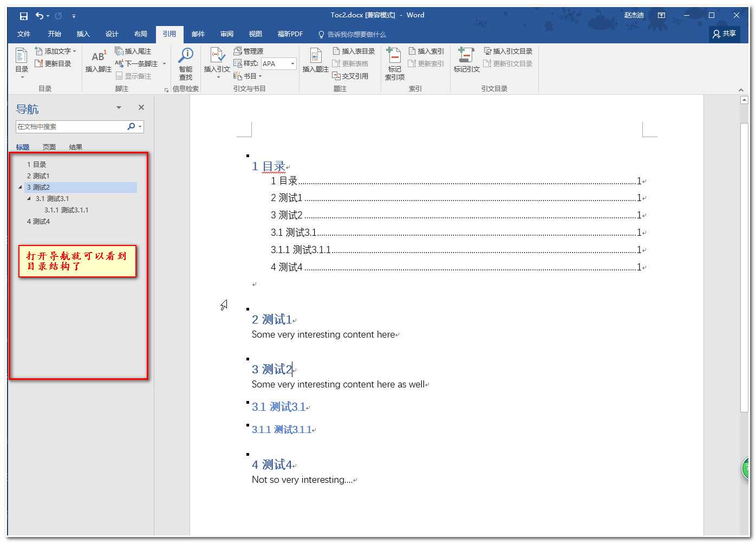
Task: Select the 页面 pages tab
Action: (49, 147)
